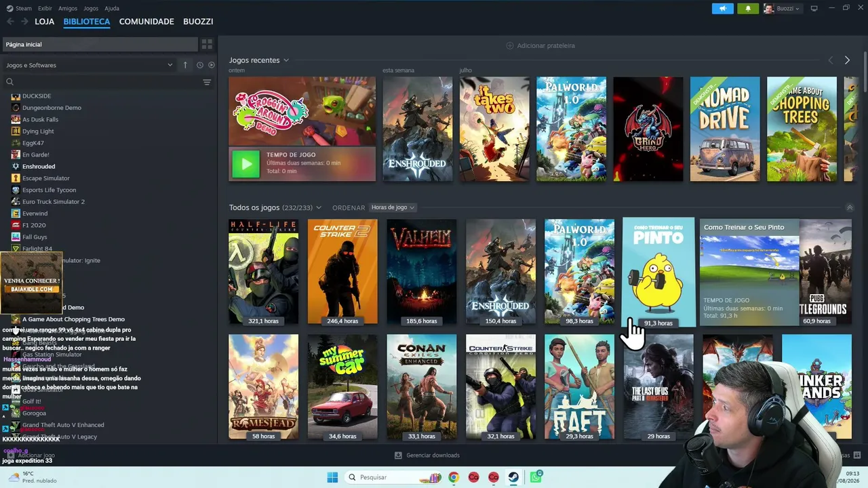Open the Ajuda menu
This screenshot has width=868, height=488.
point(112,8)
